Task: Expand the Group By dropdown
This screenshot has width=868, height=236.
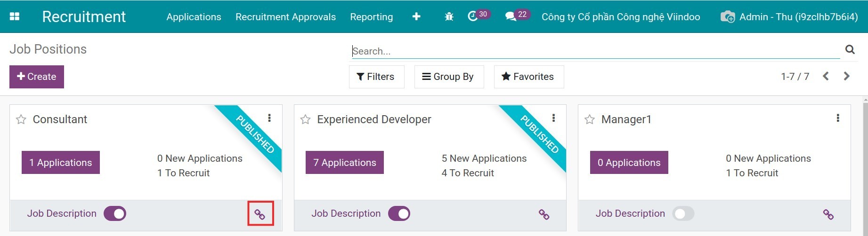Action: pos(448,77)
